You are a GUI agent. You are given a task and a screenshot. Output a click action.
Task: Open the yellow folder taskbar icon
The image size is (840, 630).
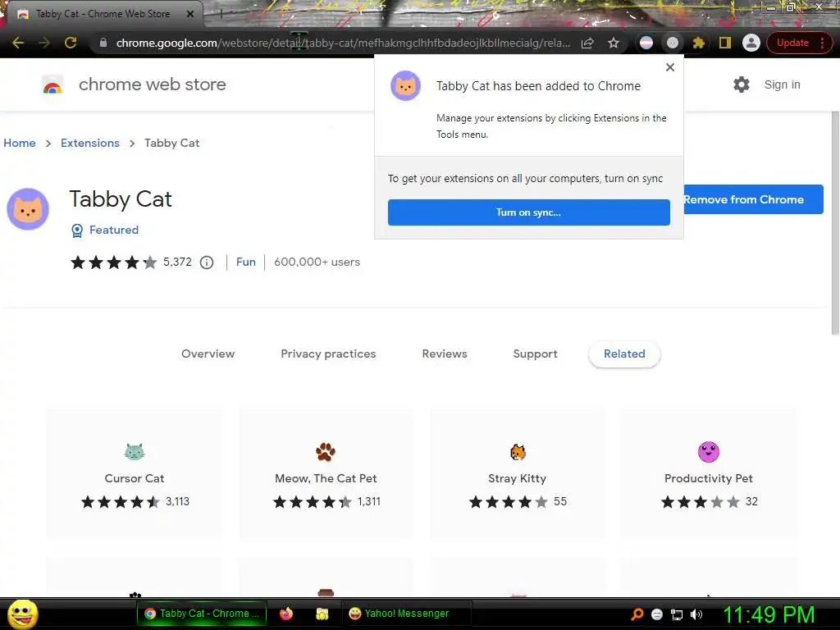(x=322, y=614)
